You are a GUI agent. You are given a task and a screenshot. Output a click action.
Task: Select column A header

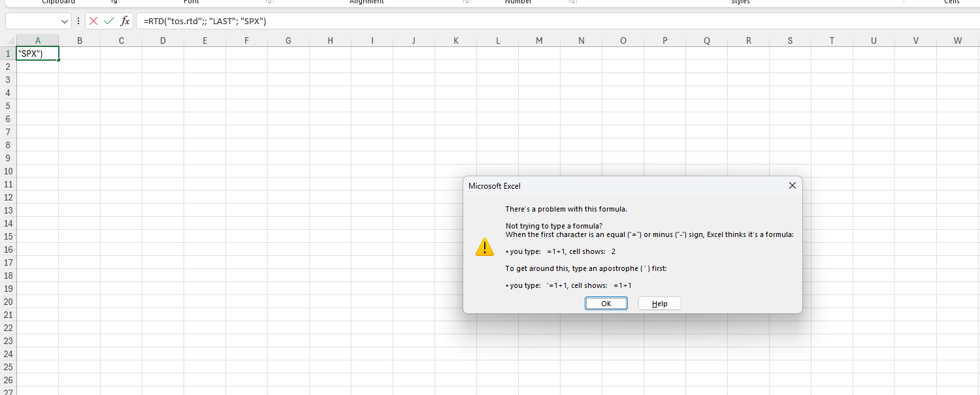click(x=37, y=40)
